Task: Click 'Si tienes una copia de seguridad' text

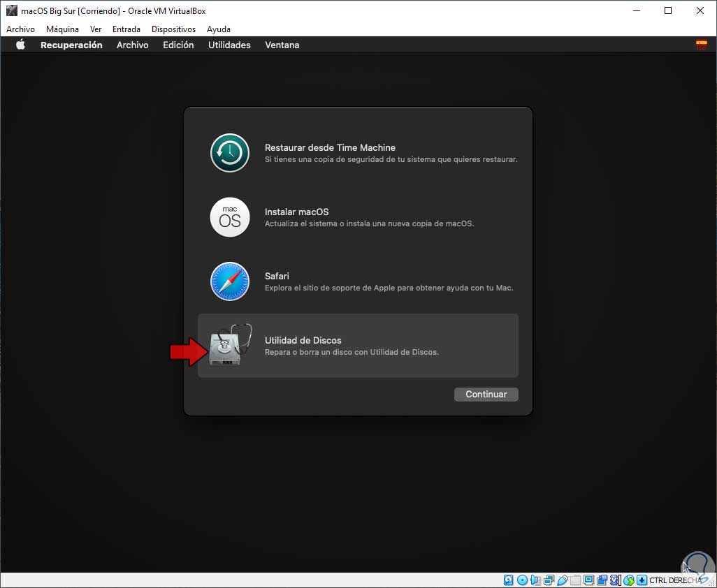Action: pos(391,159)
